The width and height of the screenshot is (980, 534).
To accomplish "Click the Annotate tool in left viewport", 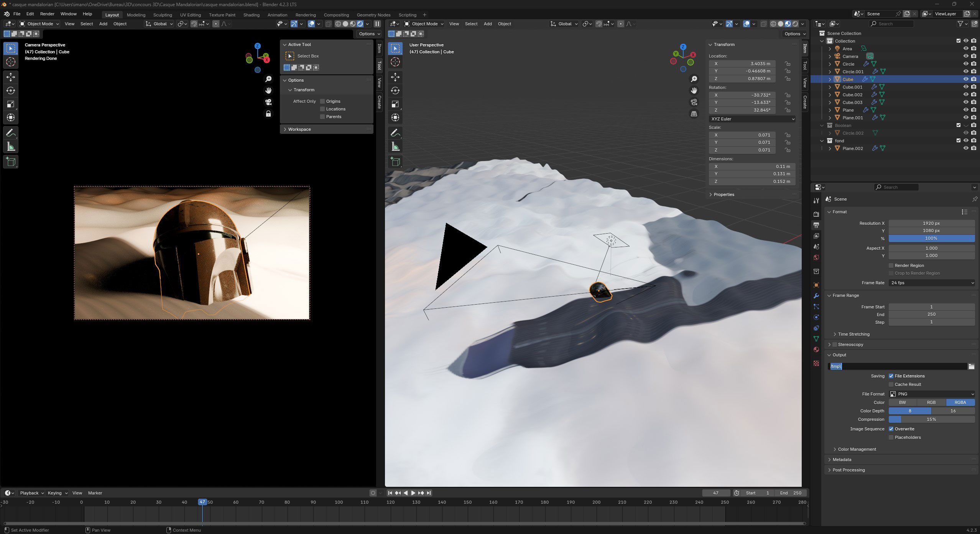I will pyautogui.click(x=11, y=133).
